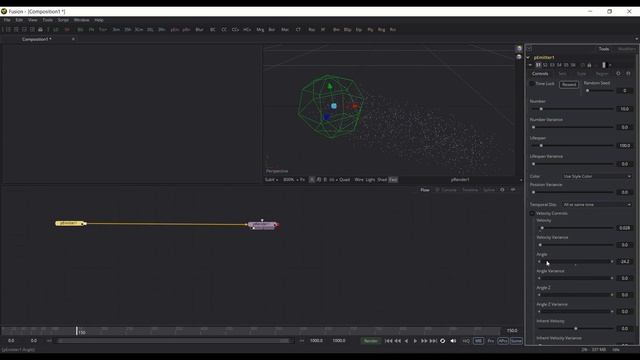Add a pRn render tool from toolbar
640x360 pixels.
tap(186, 30)
